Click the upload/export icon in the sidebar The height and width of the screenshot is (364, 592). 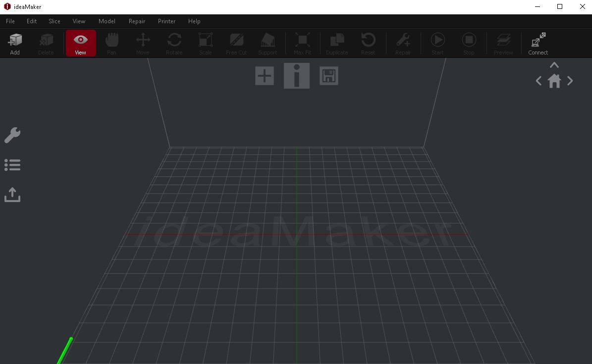pyautogui.click(x=12, y=194)
